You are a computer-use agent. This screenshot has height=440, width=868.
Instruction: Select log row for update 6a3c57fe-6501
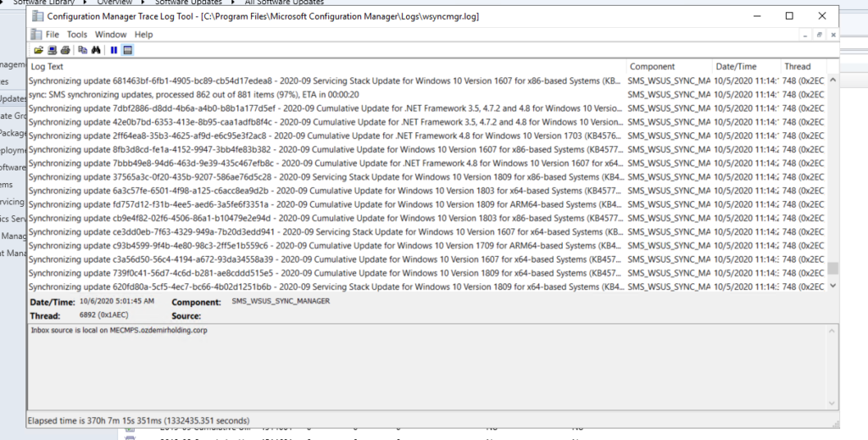pos(427,191)
